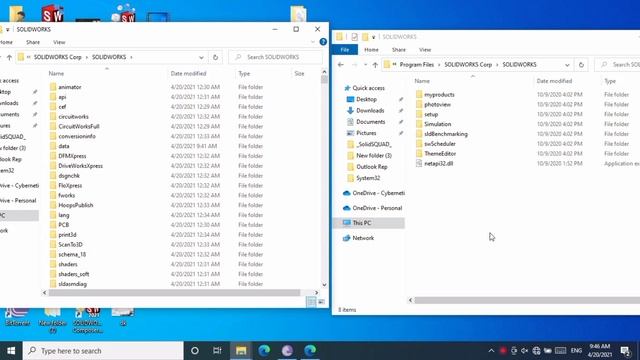The height and width of the screenshot is (360, 640).
Task: Open the Share tab in right window
Action: point(399,50)
